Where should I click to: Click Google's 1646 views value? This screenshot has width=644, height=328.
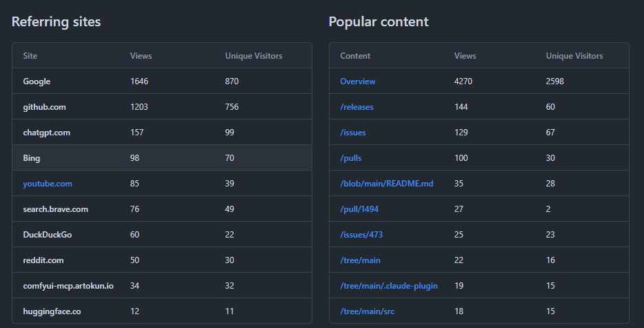(x=139, y=81)
